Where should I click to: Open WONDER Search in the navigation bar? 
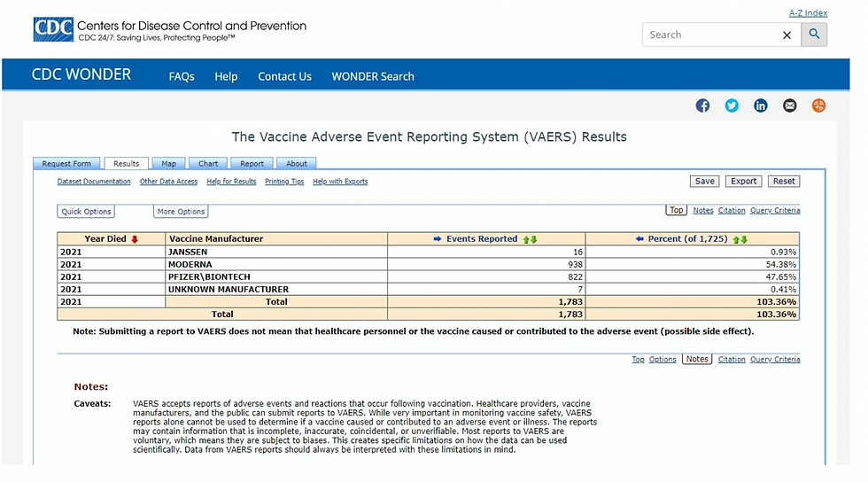pyautogui.click(x=373, y=76)
